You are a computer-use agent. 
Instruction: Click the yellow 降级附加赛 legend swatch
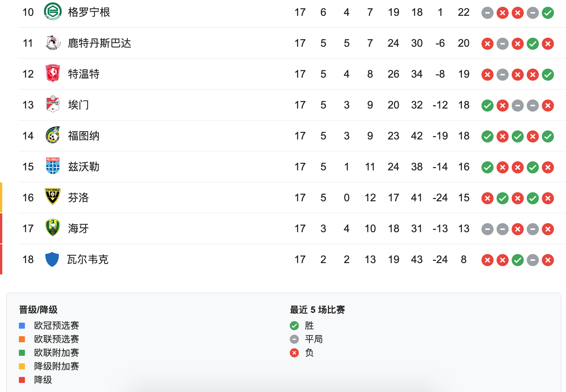pos(22,366)
